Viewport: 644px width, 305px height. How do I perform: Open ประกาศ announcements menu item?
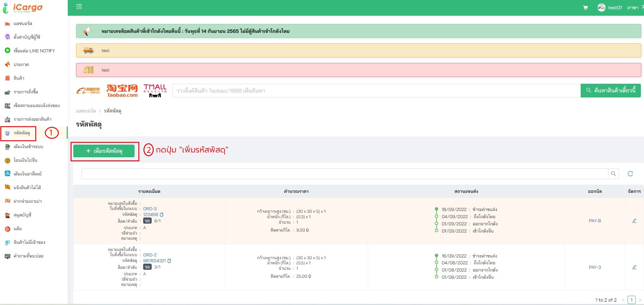[21, 64]
